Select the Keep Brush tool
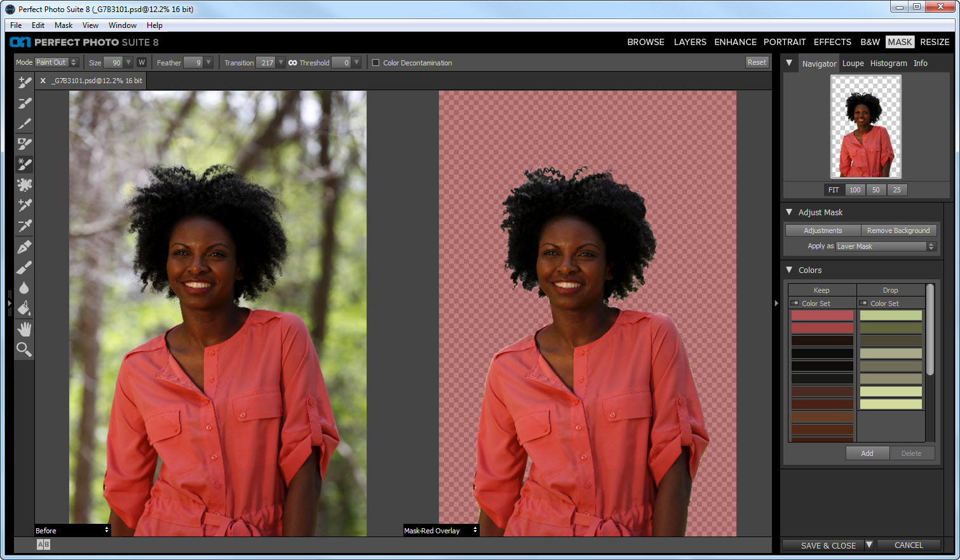This screenshot has width=960, height=560. tap(24, 83)
